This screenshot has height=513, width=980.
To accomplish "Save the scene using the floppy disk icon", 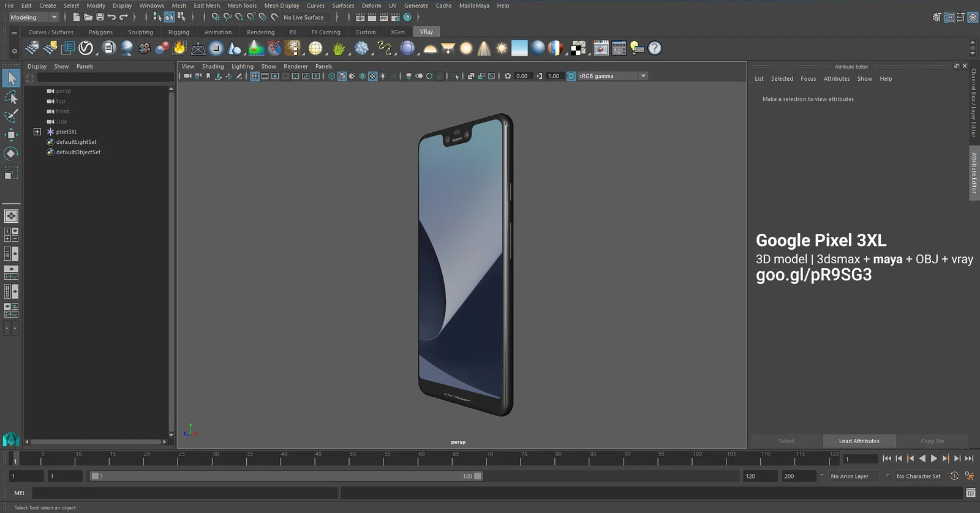I will 100,17.
